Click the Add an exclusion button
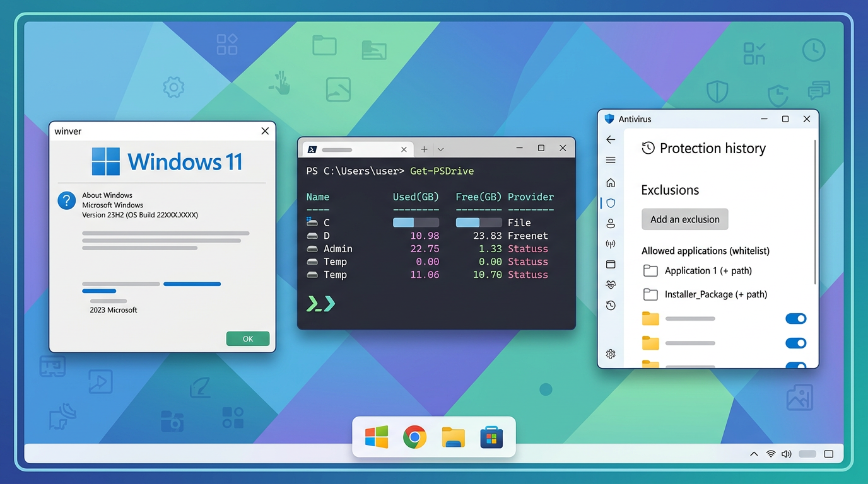The height and width of the screenshot is (484, 868). pyautogui.click(x=685, y=219)
